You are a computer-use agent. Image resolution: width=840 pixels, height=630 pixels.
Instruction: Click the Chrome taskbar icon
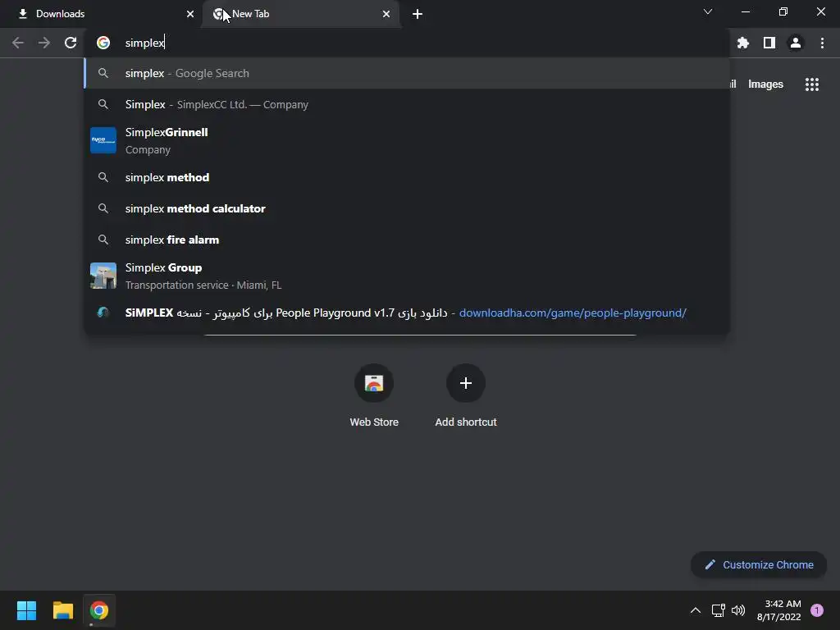coord(99,610)
